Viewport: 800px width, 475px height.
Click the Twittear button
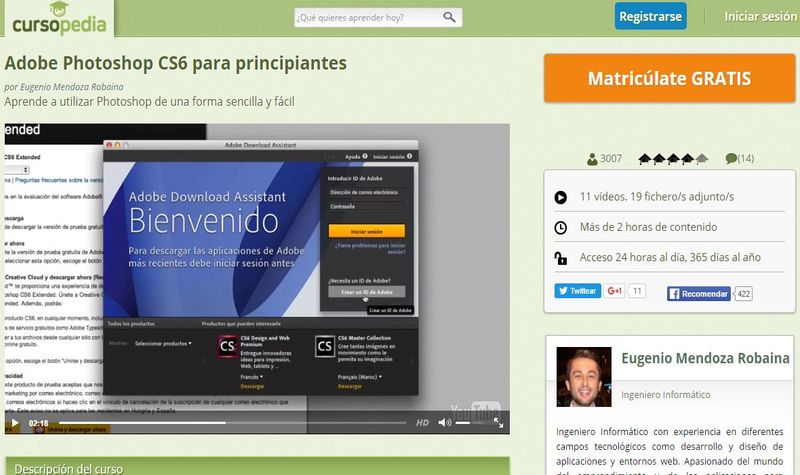(x=578, y=291)
